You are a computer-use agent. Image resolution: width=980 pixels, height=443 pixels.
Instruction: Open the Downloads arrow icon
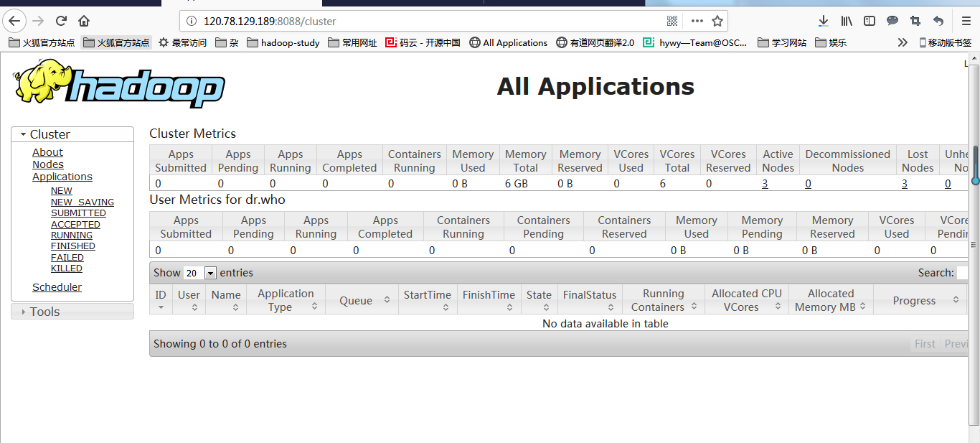coord(824,21)
